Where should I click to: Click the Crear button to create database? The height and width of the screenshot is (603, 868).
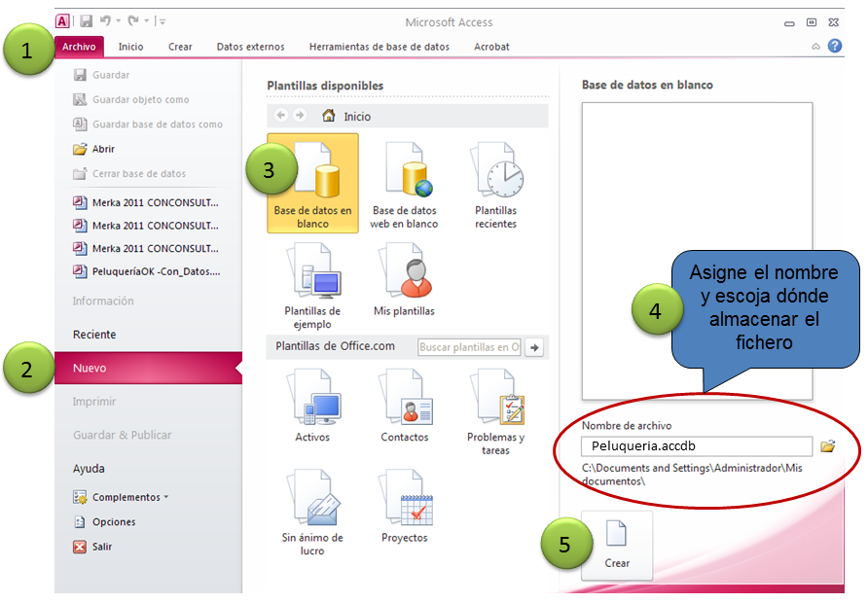point(617,545)
